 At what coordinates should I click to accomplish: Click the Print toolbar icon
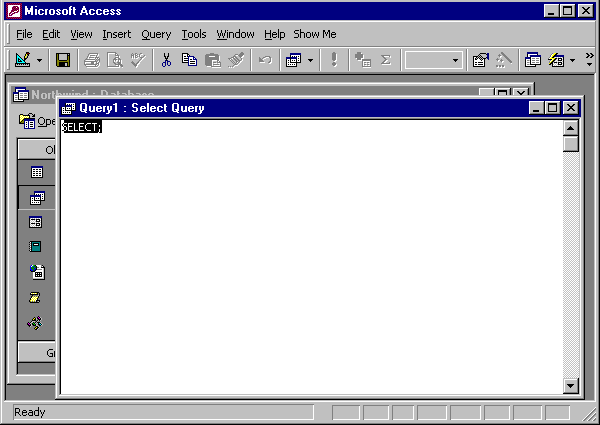point(92,60)
